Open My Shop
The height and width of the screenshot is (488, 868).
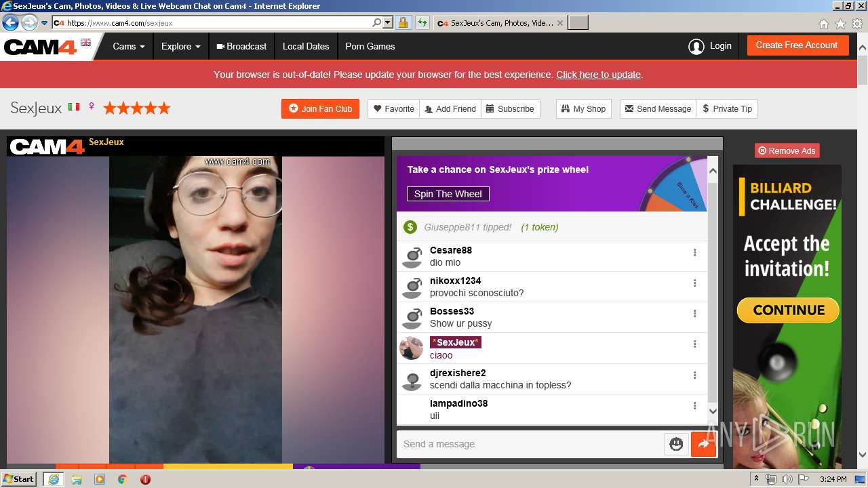click(x=583, y=108)
